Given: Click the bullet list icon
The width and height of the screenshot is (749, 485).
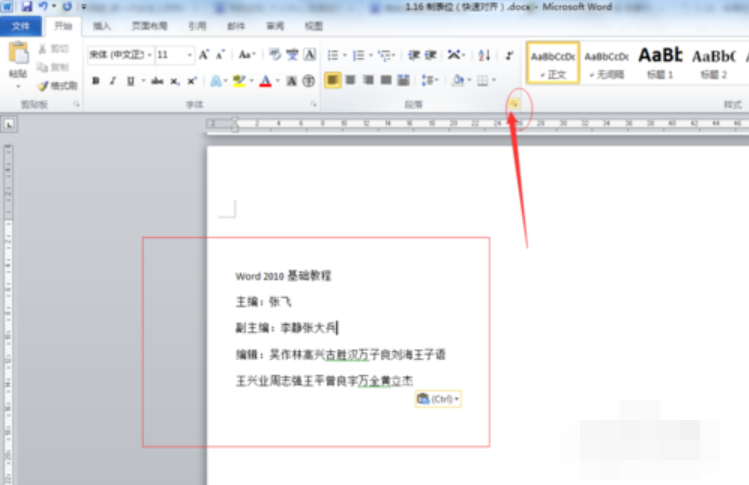Looking at the screenshot, I should [333, 55].
